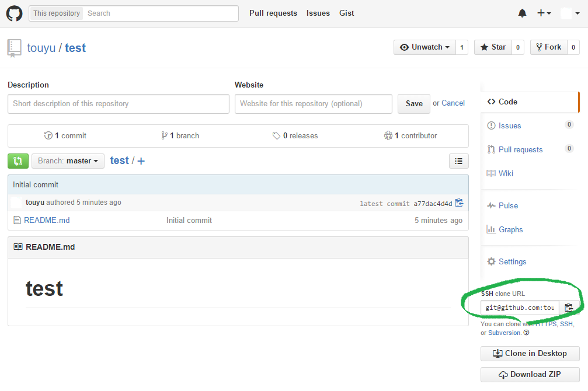588x391 pixels.
Task: Open the Pulse sidebar tab
Action: (530, 206)
